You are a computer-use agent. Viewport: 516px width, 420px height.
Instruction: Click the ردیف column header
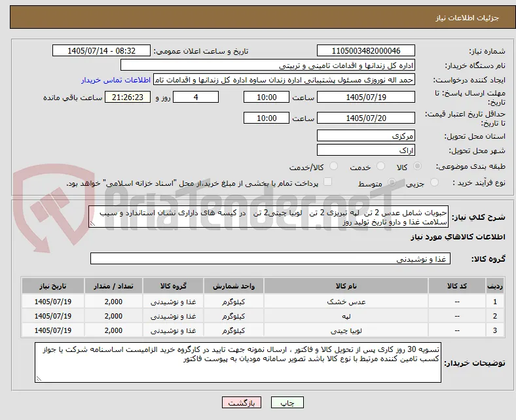(495, 286)
